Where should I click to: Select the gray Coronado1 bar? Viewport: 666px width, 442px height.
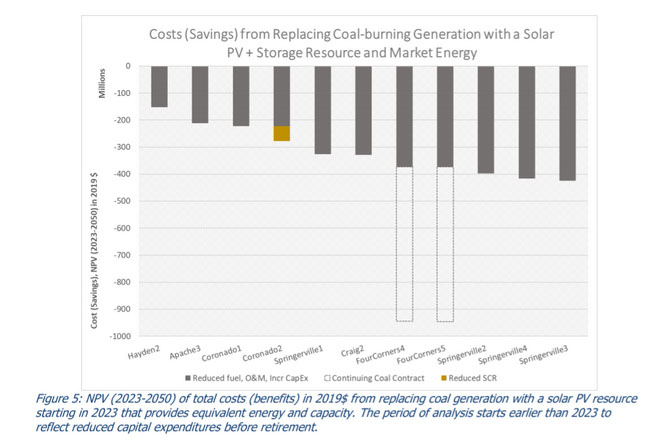click(241, 96)
